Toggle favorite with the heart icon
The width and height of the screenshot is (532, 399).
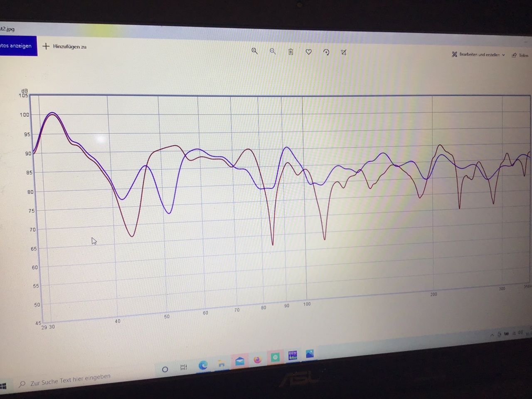[x=308, y=52]
